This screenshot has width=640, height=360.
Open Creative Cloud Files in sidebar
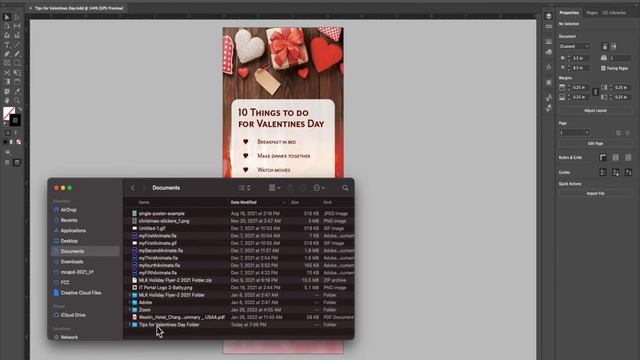81,293
